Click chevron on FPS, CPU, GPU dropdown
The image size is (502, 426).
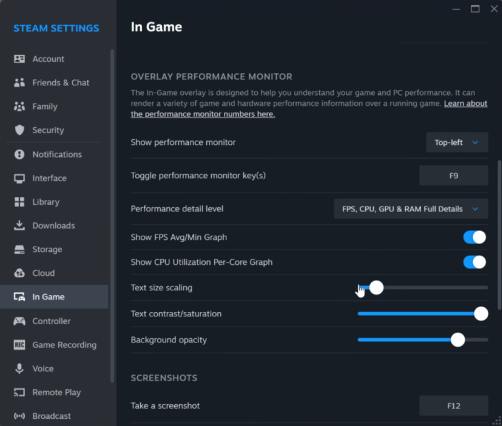click(475, 209)
